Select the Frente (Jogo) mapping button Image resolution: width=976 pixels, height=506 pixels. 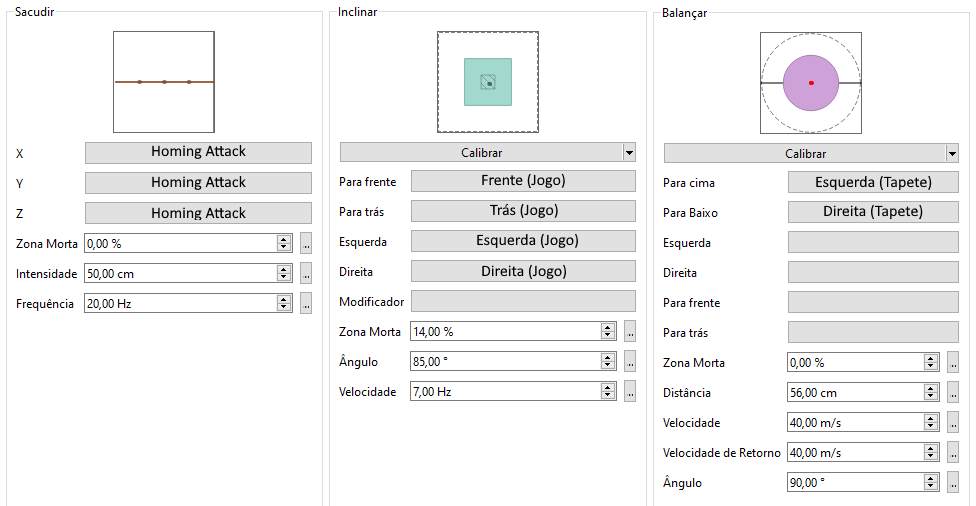pyautogui.click(x=523, y=181)
